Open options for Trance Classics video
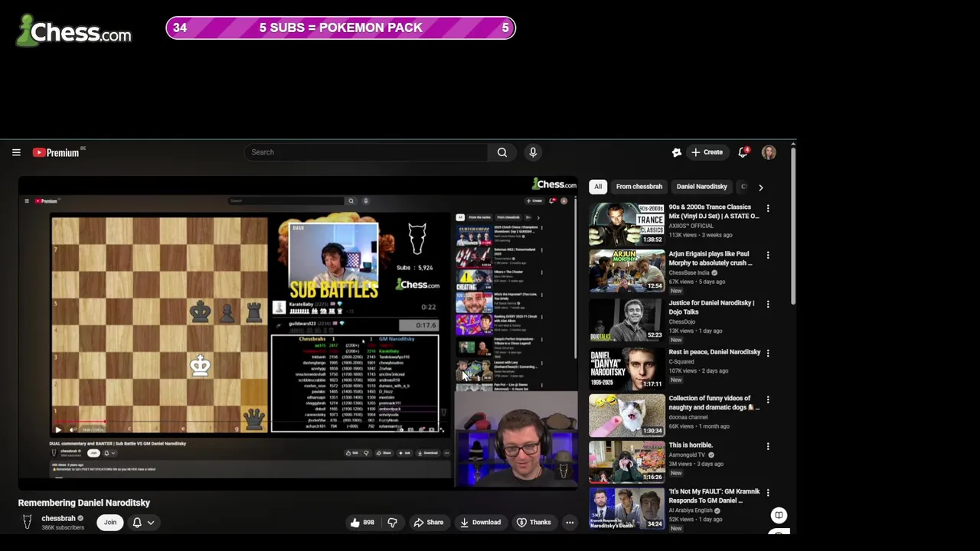 tap(768, 208)
